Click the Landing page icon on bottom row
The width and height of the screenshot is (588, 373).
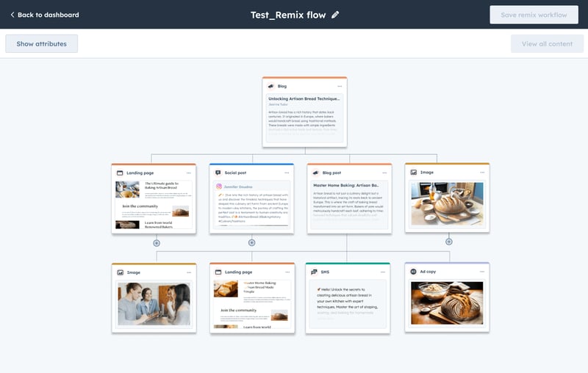(218, 272)
